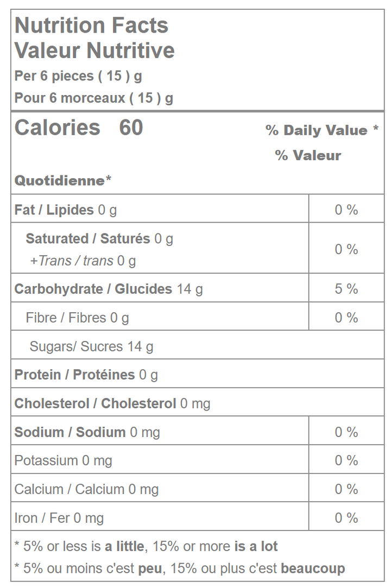Image resolution: width=391 pixels, height=588 pixels.
Task: Select the Protein / Protéines 0 g row
Action: pyautogui.click(x=86, y=375)
